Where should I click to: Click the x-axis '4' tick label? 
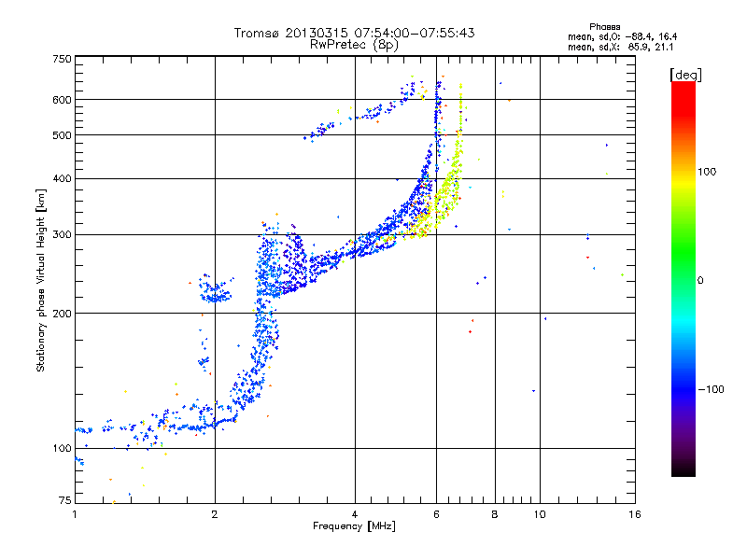pyautogui.click(x=355, y=514)
